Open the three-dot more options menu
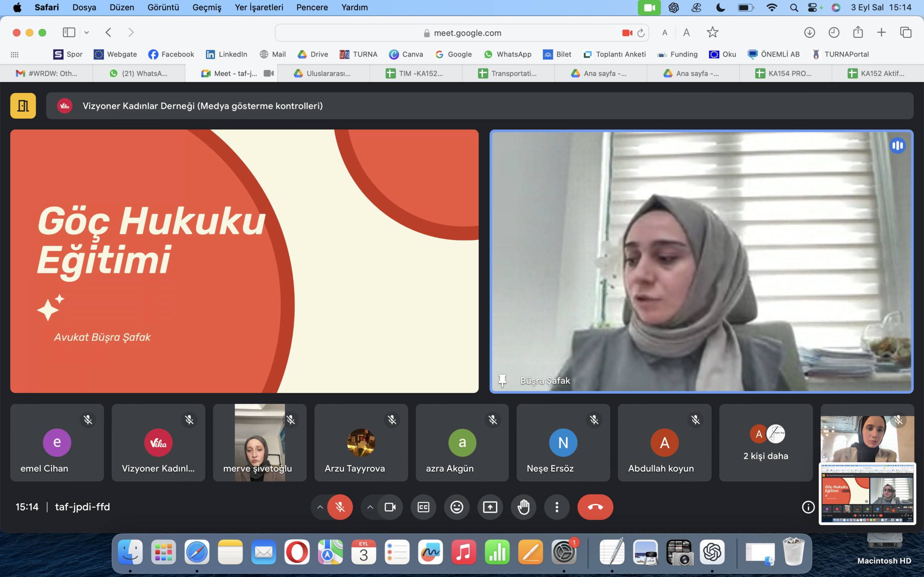The image size is (924, 577). (557, 507)
